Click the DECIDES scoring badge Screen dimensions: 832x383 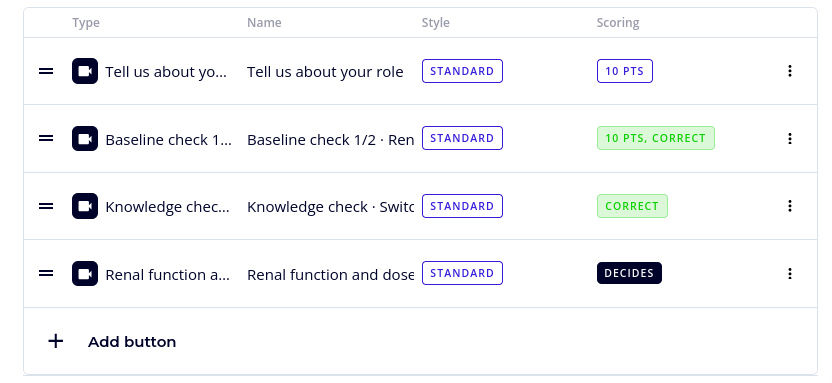tap(629, 273)
